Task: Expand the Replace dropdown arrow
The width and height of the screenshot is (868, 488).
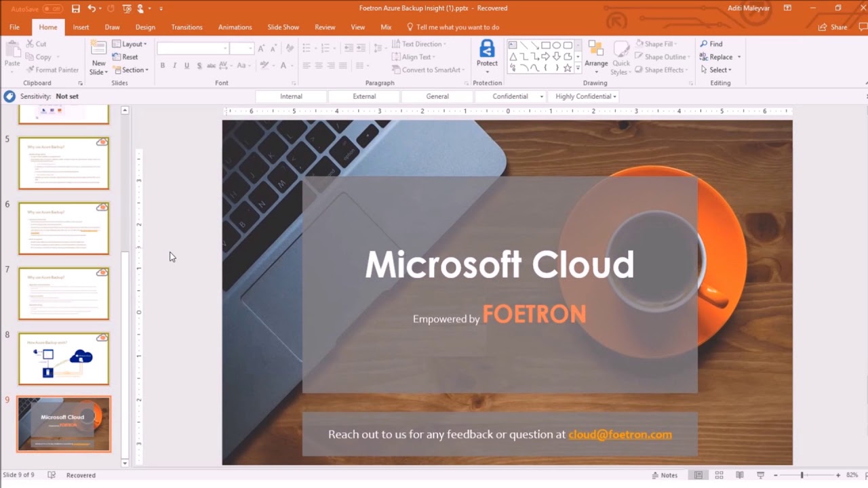Action: point(739,57)
